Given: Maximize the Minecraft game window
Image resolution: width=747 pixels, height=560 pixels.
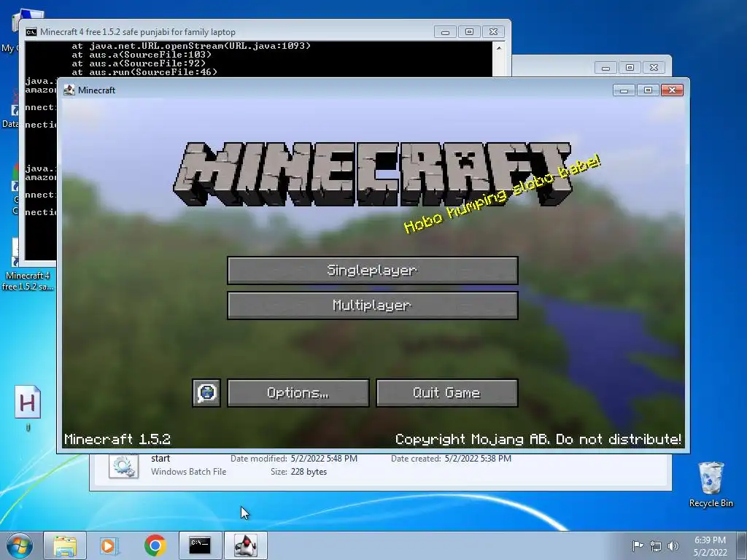Looking at the screenshot, I should [x=648, y=90].
